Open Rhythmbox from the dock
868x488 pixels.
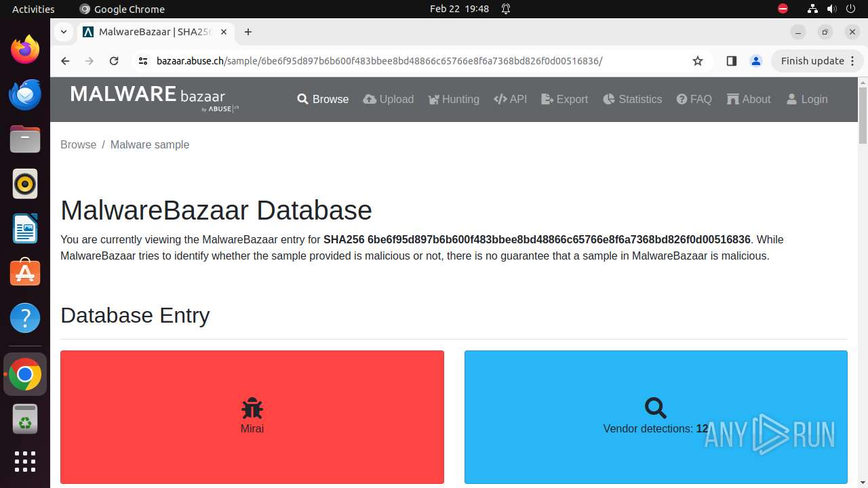(x=25, y=184)
